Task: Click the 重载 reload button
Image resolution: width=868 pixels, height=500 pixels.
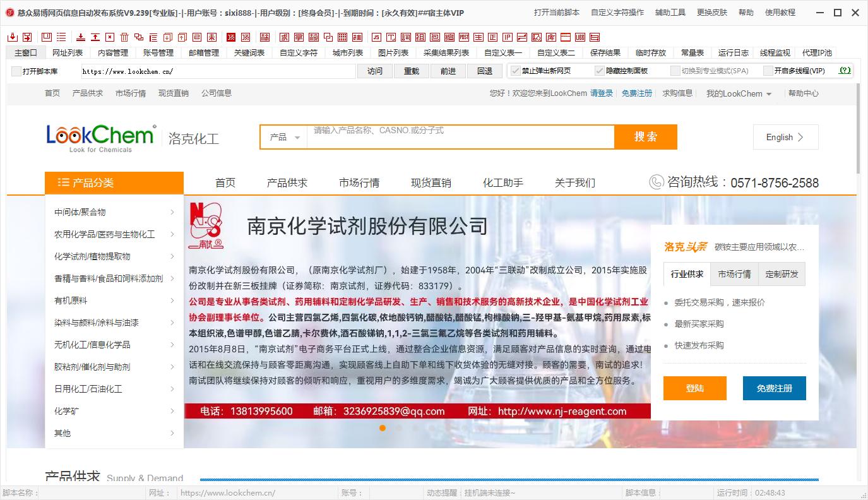Action: 412,71
